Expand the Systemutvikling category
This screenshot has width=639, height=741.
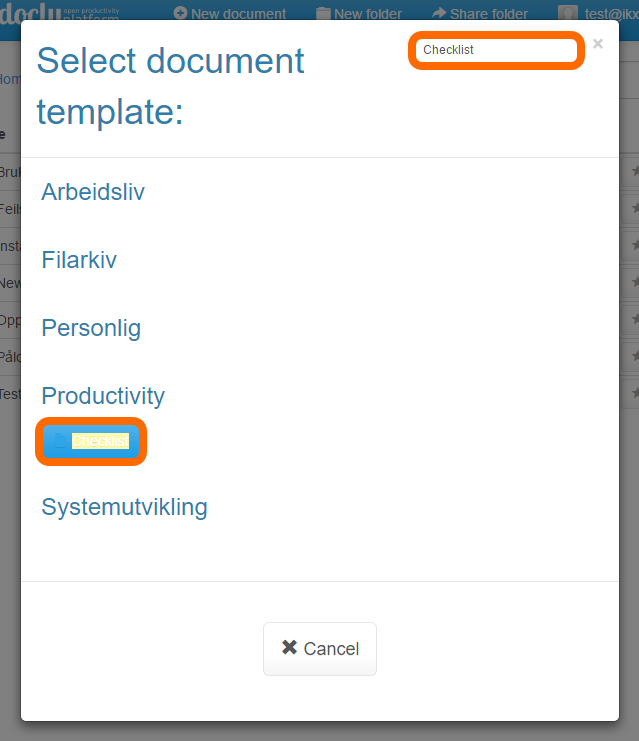pyautogui.click(x=124, y=507)
